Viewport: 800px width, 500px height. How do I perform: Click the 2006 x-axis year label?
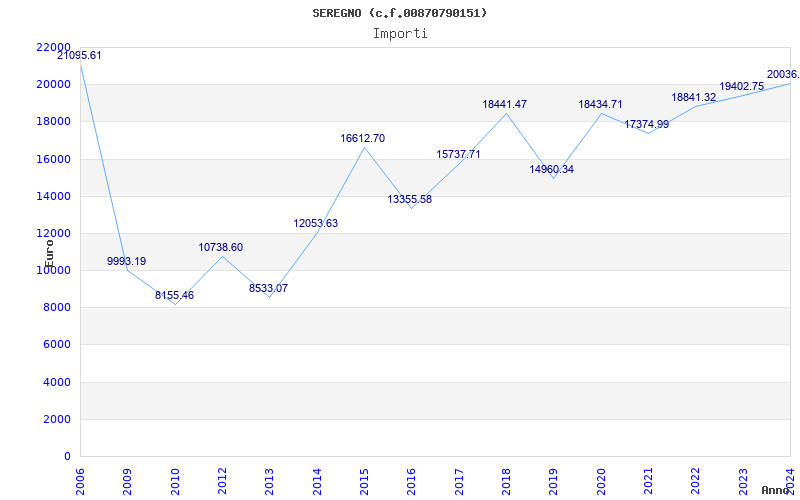80,481
